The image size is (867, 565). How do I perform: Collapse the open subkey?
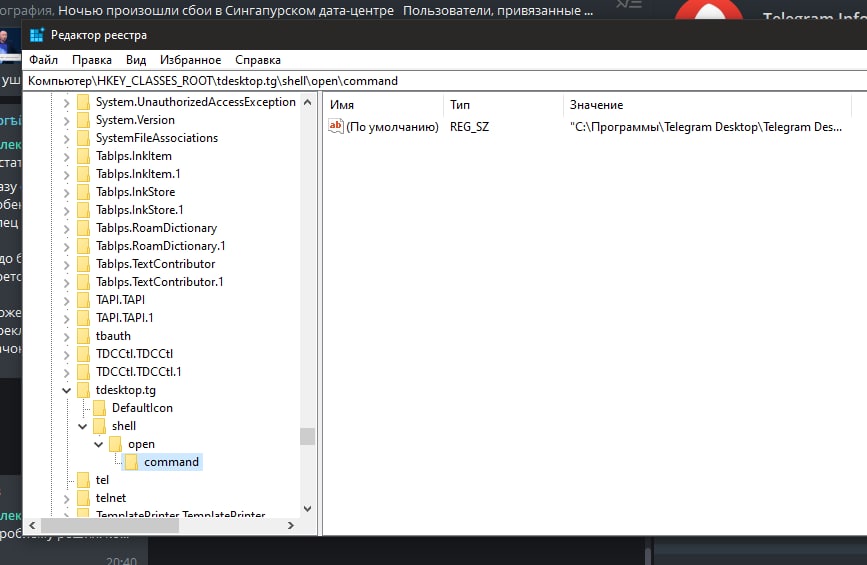point(98,444)
